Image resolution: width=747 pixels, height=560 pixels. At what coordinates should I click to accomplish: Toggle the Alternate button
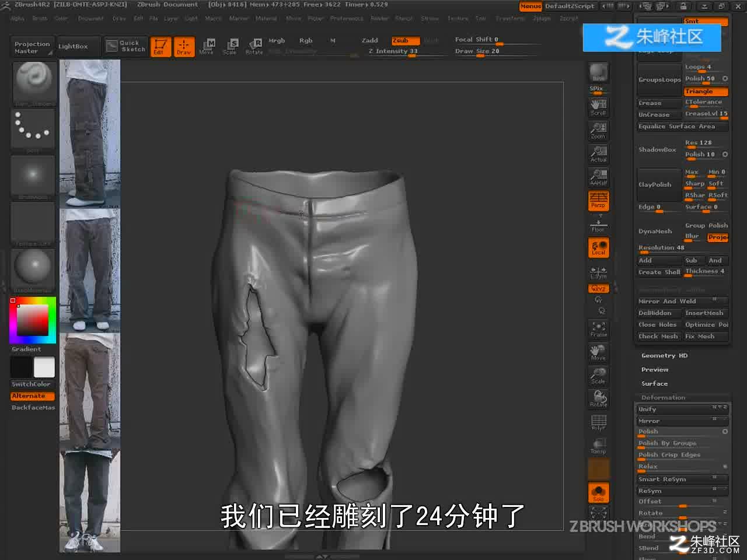point(33,395)
